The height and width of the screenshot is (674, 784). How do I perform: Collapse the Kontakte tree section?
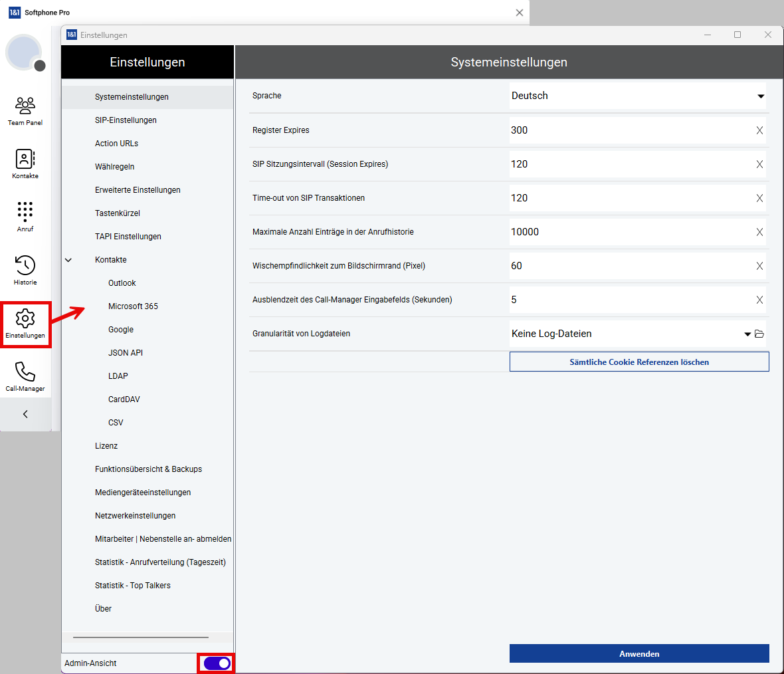click(68, 260)
